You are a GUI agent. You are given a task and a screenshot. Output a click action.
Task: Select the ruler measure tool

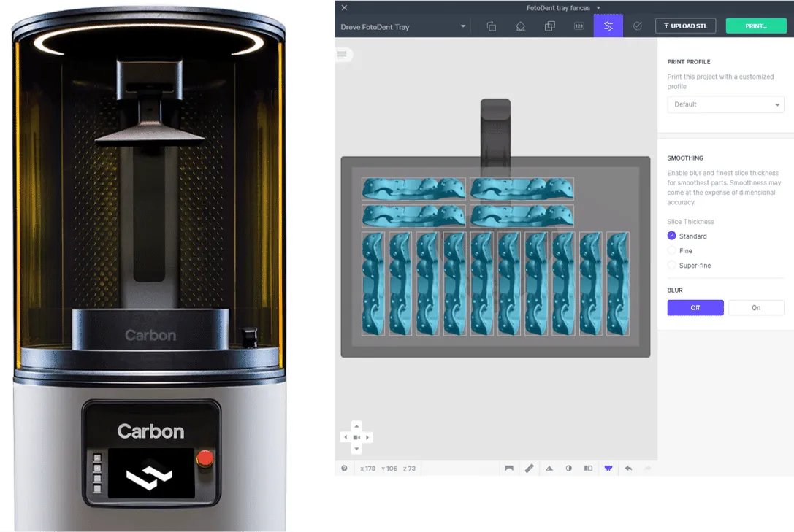point(529,469)
